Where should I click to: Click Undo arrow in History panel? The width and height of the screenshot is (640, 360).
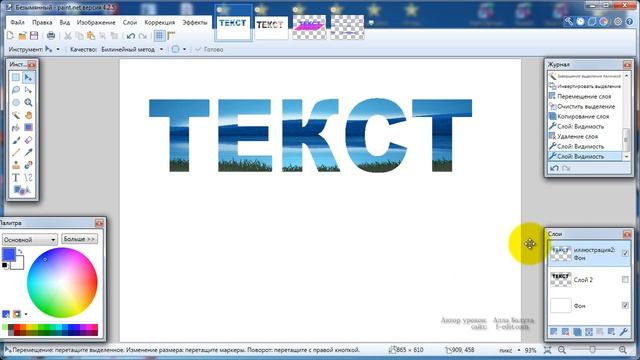pyautogui.click(x=554, y=168)
